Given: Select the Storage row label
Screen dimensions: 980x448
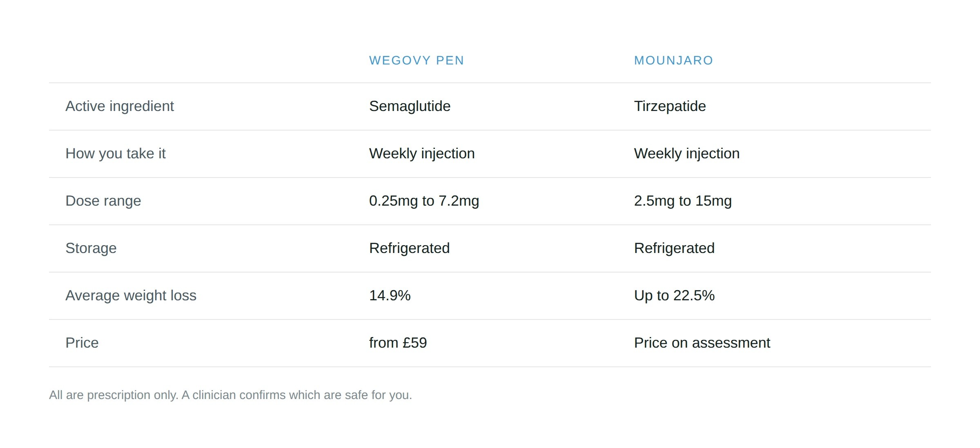Looking at the screenshot, I should (x=91, y=248).
